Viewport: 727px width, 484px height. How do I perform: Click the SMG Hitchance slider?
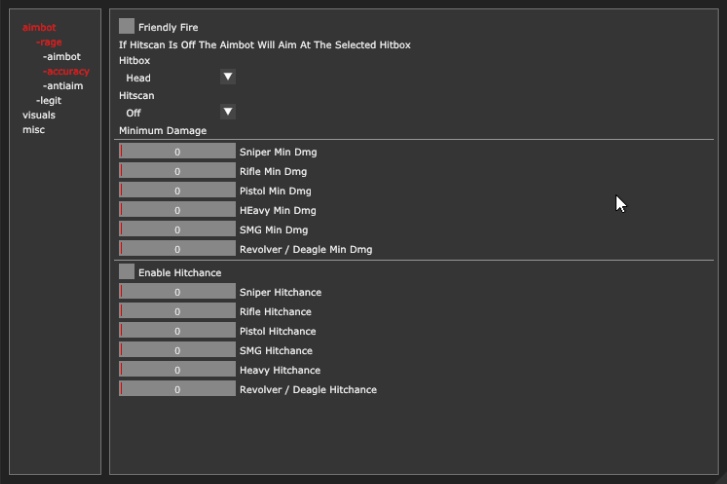tap(177, 350)
